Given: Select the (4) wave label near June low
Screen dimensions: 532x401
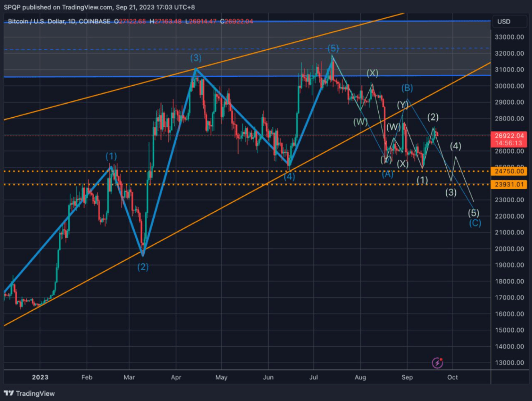Looking at the screenshot, I should click(289, 176).
